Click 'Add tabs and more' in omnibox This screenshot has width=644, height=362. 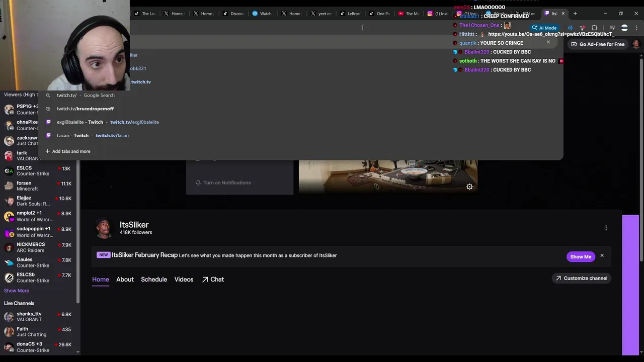click(68, 151)
